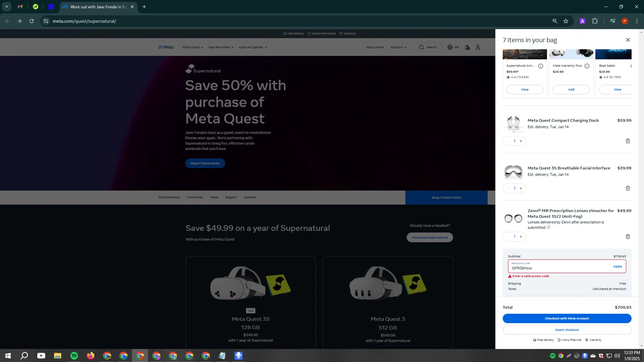Image resolution: width=644 pixels, height=362 pixels.
Task: Apply the entered promo code
Action: pyautogui.click(x=617, y=266)
